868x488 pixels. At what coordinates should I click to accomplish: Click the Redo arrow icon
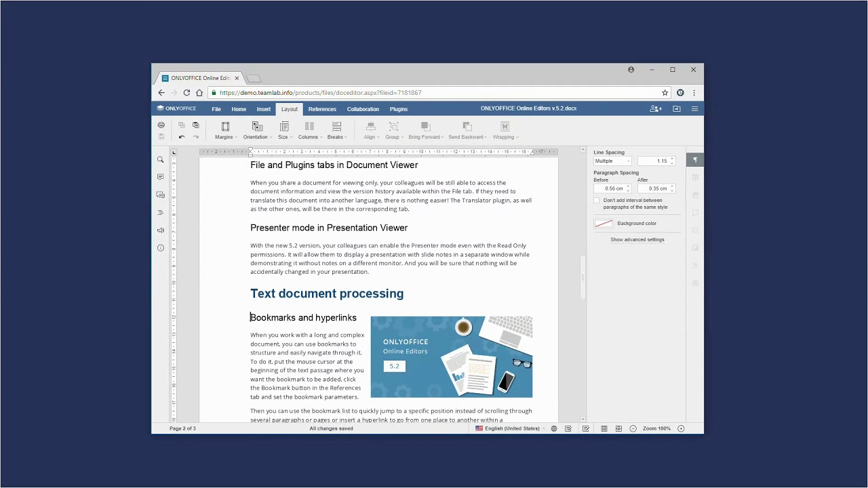tap(195, 137)
